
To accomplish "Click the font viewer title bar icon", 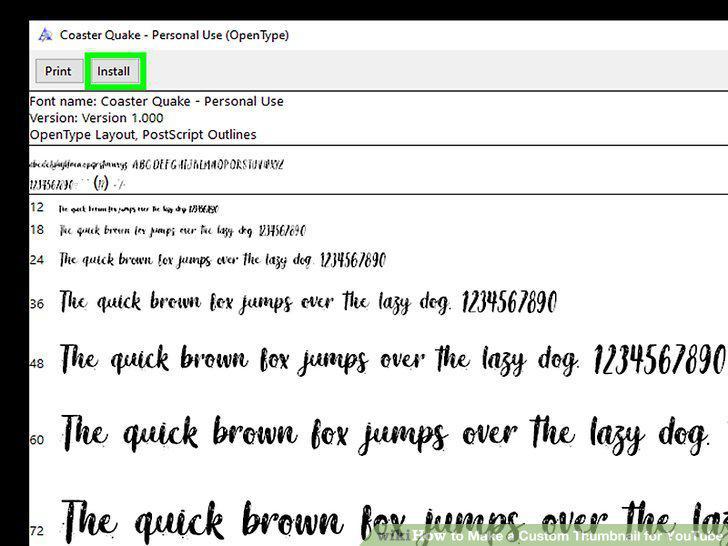I will point(46,35).
